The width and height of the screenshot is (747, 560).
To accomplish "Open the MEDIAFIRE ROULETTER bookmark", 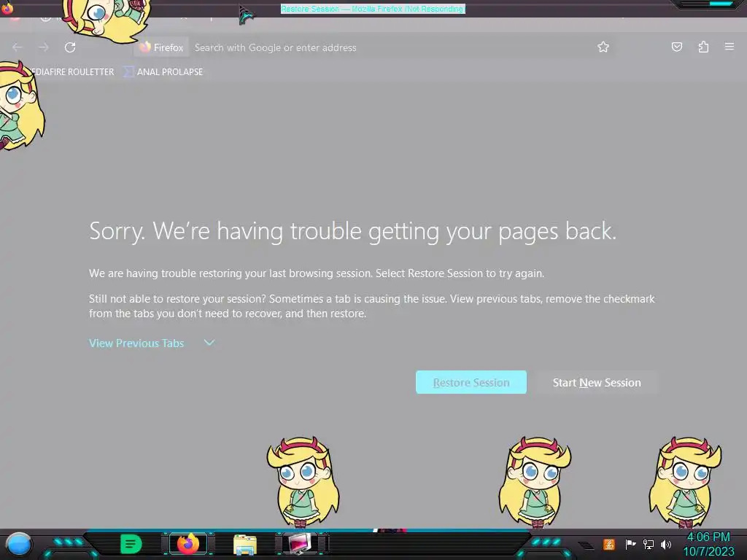I will (73, 72).
